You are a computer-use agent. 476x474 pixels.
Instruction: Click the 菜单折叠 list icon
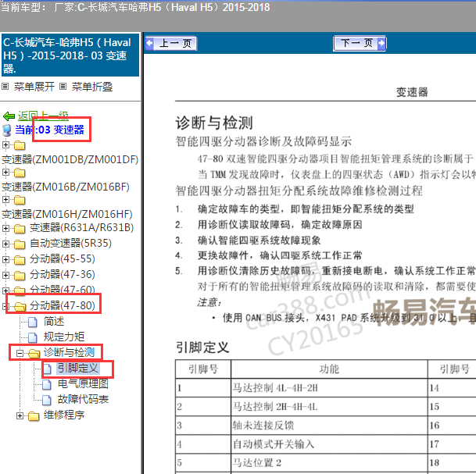63,87
